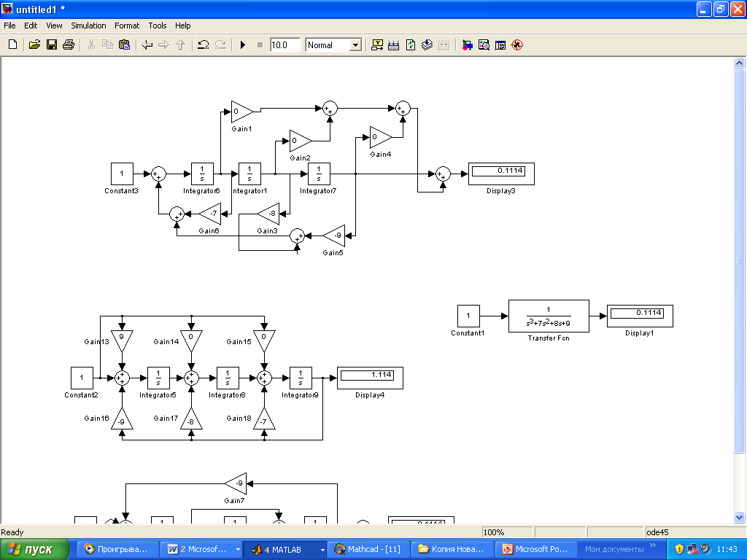Viewport: 747px width, 560px height.
Task: Open the Microsoft Word taskbar group
Action: 201,550
